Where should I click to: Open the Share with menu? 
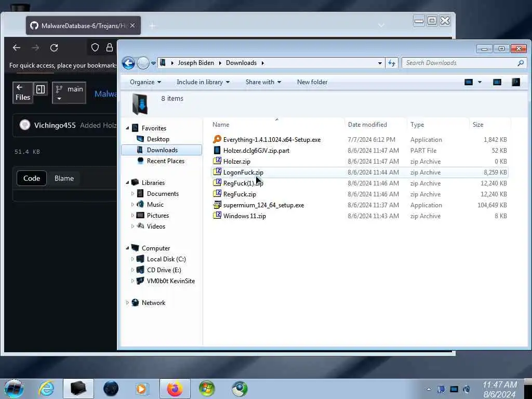(263, 82)
